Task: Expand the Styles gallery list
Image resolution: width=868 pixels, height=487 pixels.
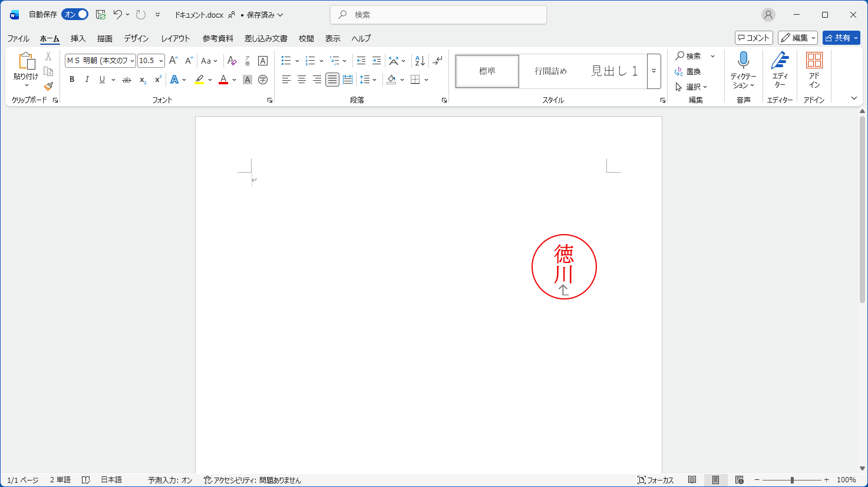Action: [x=654, y=71]
